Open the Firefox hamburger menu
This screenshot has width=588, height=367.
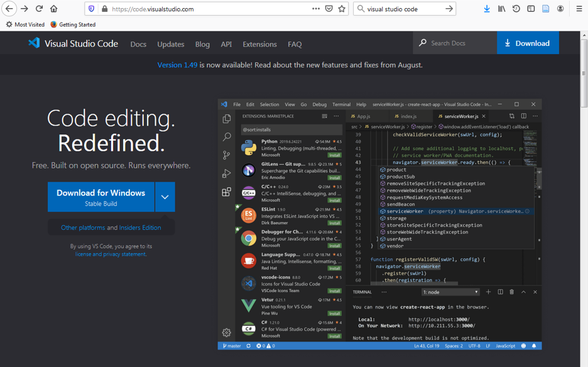tap(579, 9)
